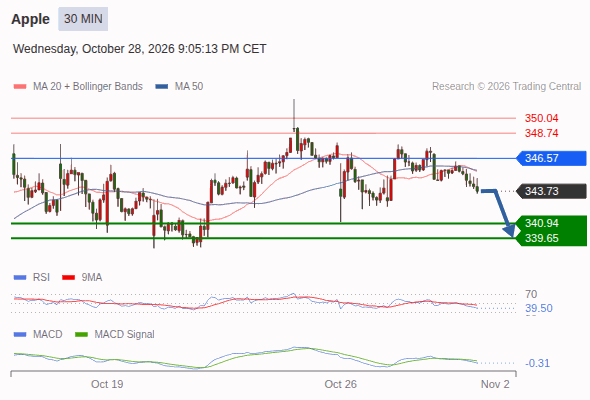Click the 'Oct 19' date axis label

pyautogui.click(x=107, y=385)
